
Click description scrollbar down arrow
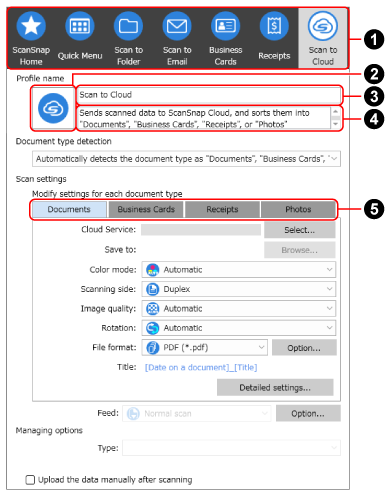(x=336, y=124)
